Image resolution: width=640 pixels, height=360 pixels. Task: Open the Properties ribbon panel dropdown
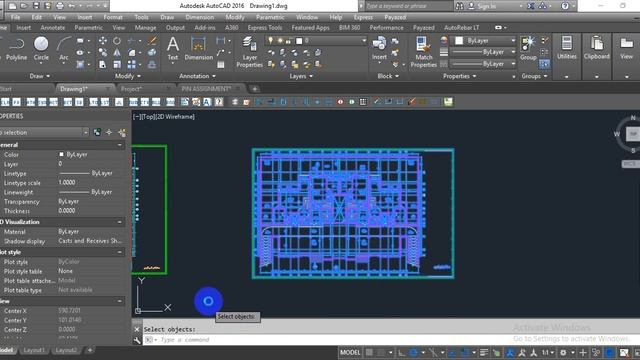460,76
